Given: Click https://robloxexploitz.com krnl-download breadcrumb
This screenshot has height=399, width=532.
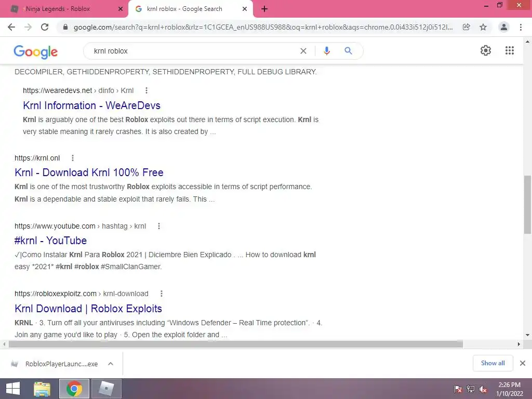Looking at the screenshot, I should (82, 294).
